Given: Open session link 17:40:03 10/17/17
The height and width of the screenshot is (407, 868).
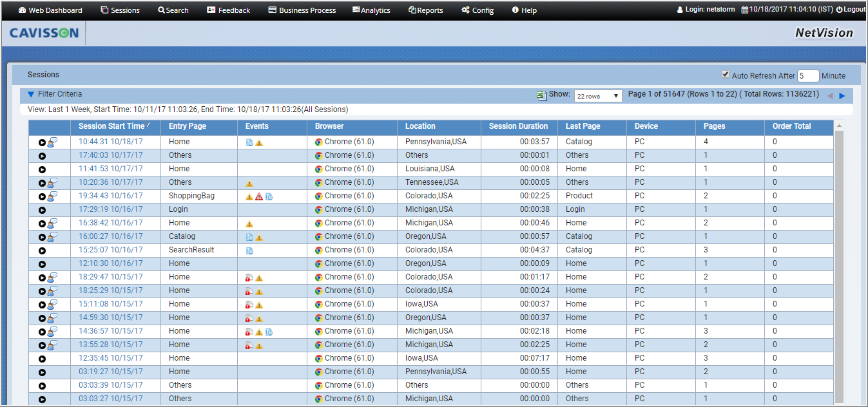Looking at the screenshot, I should (111, 155).
